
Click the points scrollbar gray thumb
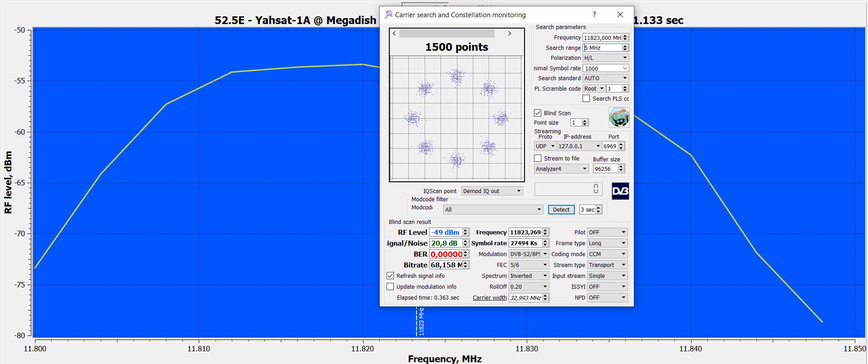pos(447,33)
